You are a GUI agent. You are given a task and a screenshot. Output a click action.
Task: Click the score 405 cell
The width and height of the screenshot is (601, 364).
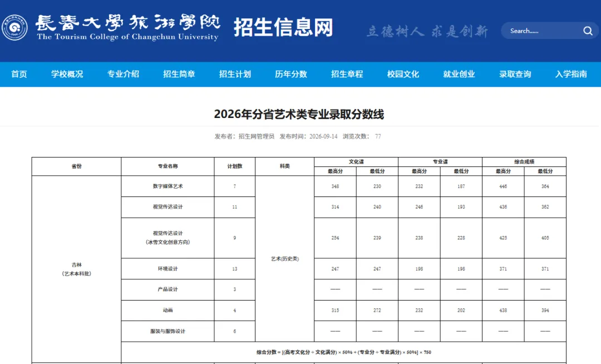545,238
